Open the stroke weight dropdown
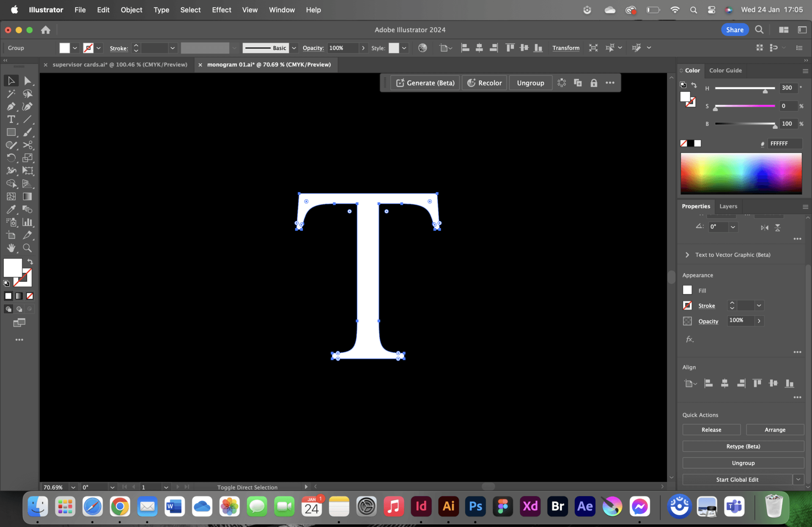The width and height of the screenshot is (812, 527). coord(758,305)
